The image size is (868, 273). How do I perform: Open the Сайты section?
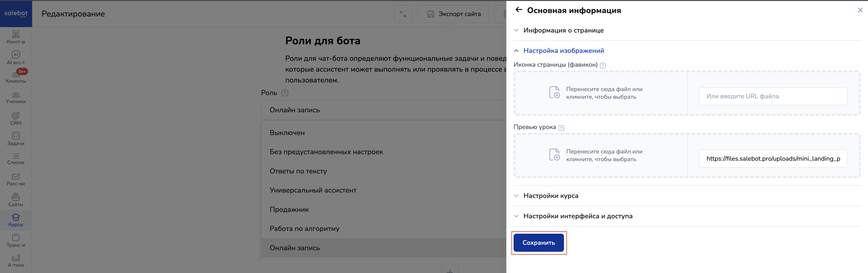coord(16,200)
